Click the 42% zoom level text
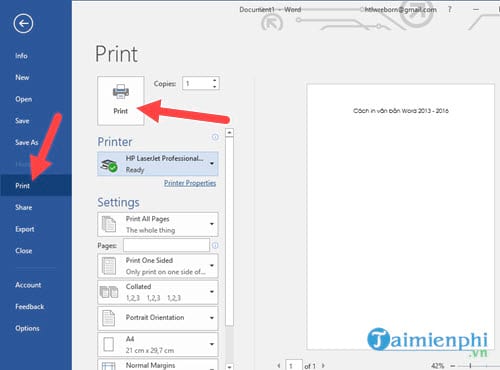This screenshot has height=370, width=500. (x=438, y=366)
